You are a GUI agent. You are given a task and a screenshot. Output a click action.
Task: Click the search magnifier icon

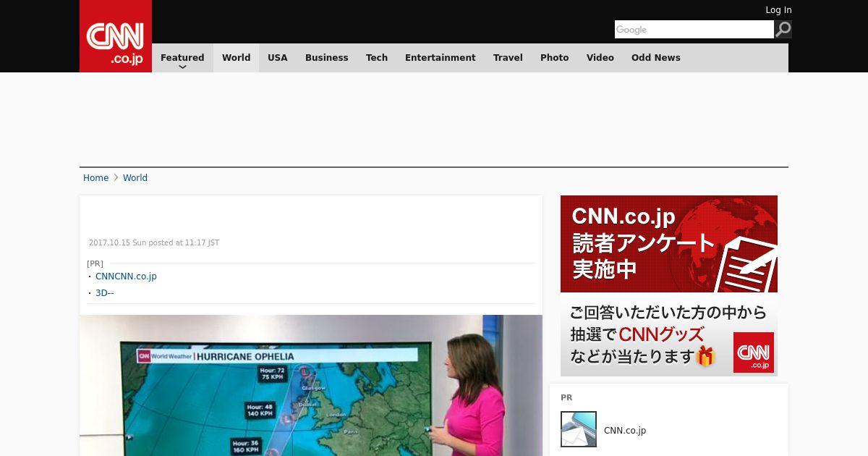783,30
